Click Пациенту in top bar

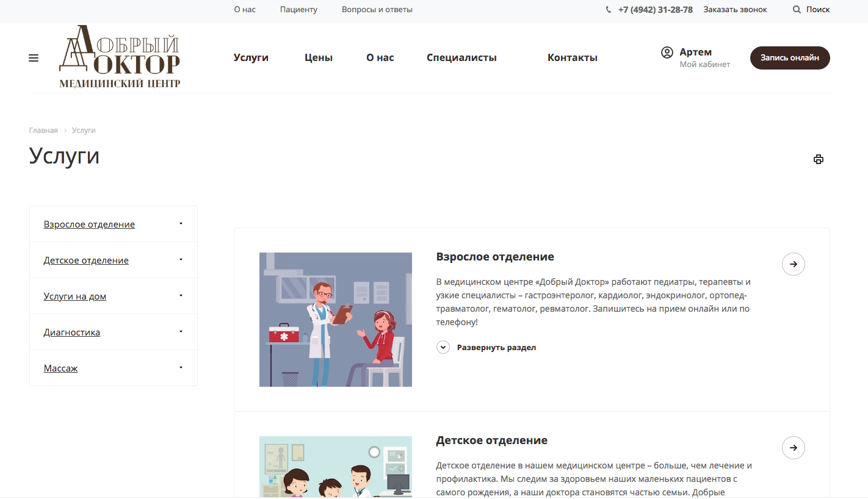(x=298, y=10)
